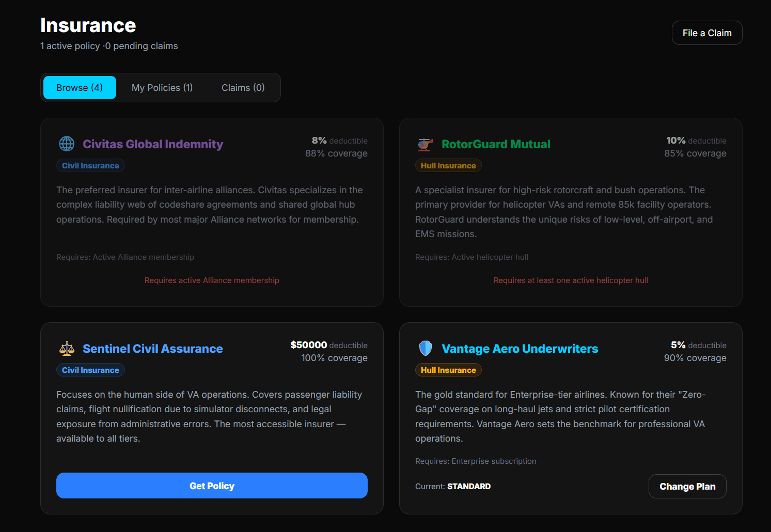Viewport: 771px width, 532px height.
Task: Click the globe icon beside Civitas Global Indemnity
Action: (x=67, y=144)
